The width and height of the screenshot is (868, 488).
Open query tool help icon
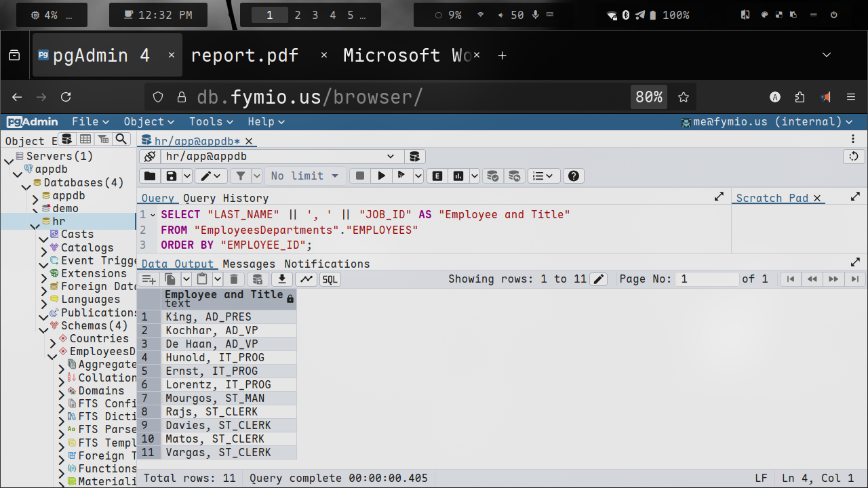(574, 176)
